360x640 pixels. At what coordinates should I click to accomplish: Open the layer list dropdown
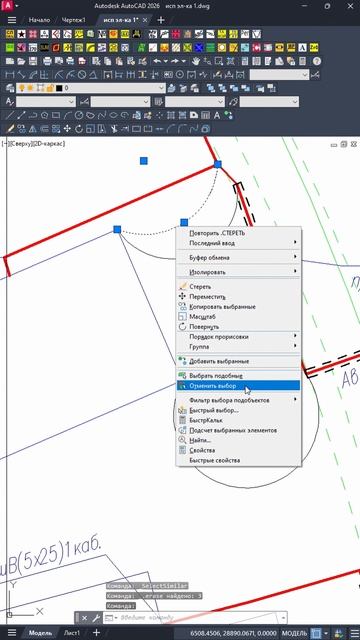tap(161, 88)
